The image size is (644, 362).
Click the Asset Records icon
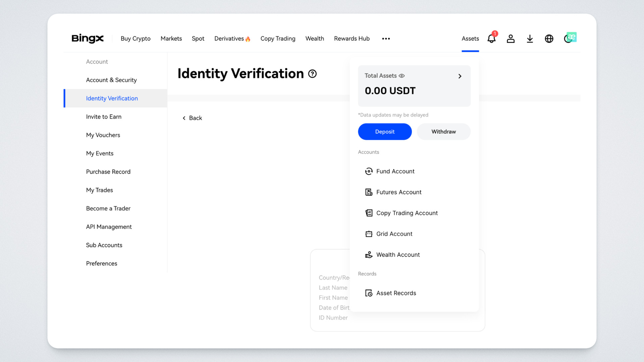[369, 293]
